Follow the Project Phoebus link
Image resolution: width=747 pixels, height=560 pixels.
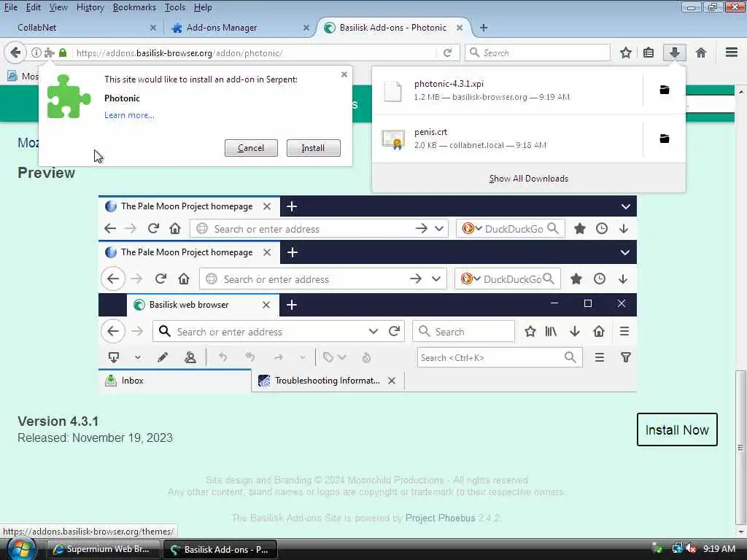440,518
